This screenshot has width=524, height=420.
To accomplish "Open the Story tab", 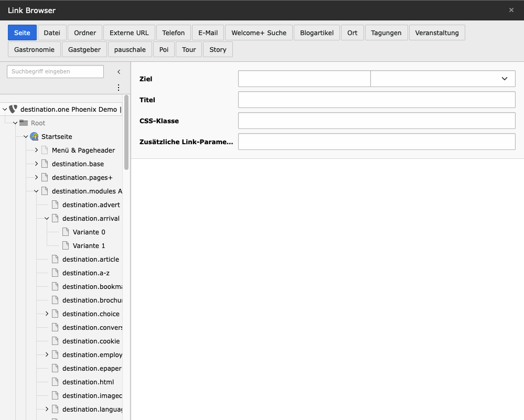I will (x=218, y=49).
